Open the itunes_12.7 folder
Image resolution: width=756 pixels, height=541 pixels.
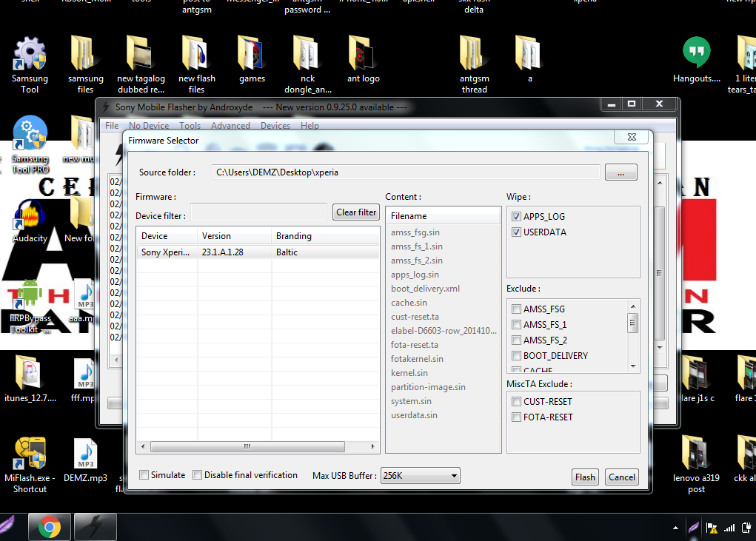pos(30,380)
